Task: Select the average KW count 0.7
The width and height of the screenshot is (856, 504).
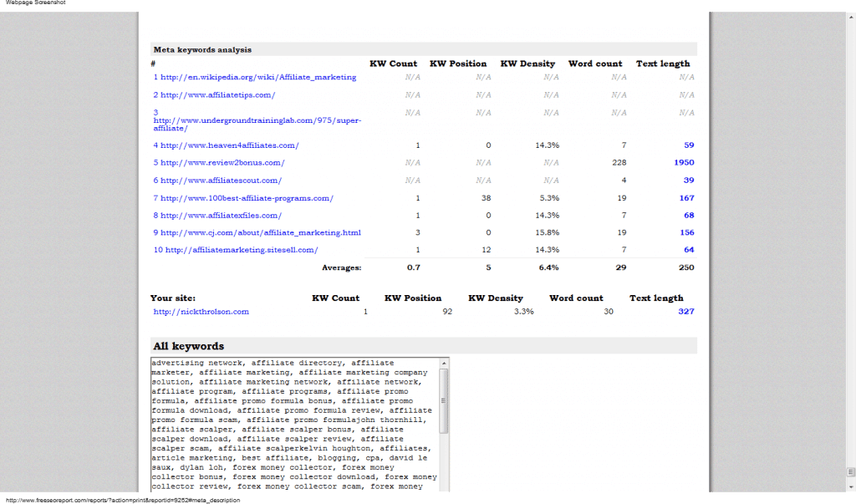Action: click(414, 267)
